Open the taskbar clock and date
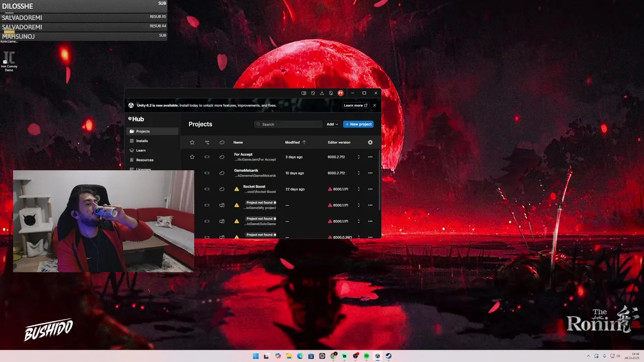 [632, 356]
